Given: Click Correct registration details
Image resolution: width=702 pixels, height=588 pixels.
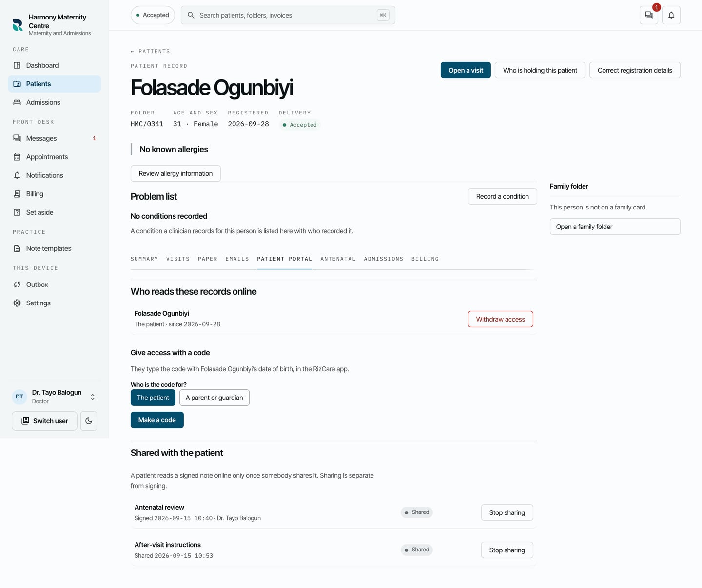Looking at the screenshot, I should point(635,70).
